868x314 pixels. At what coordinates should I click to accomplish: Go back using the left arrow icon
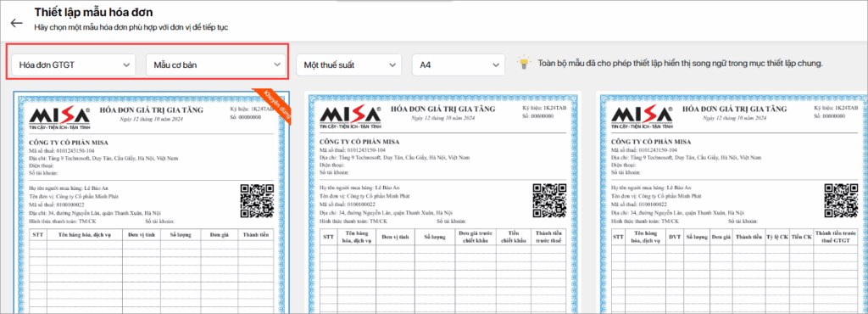17,23
